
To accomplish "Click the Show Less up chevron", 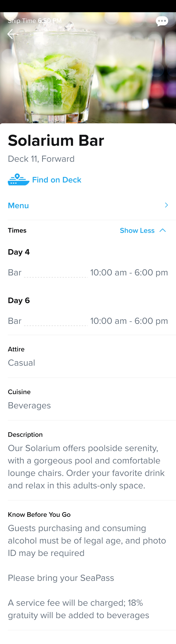I will pos(163,230).
